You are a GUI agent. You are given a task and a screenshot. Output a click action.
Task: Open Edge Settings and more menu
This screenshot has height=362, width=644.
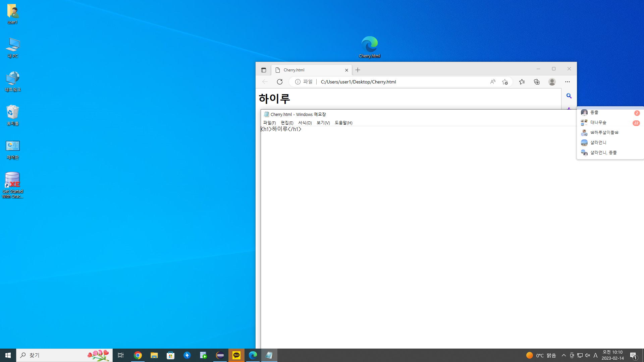568,82
